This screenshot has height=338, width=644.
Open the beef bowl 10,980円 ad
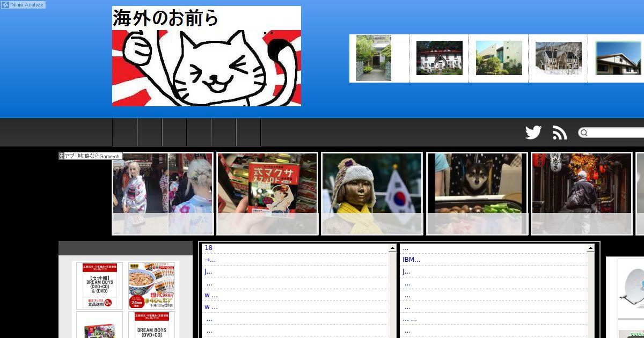151,285
